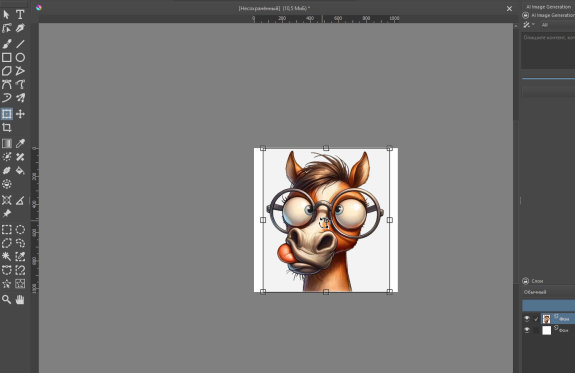Select the Polygonal Selection tool
Screen dimensions: 575x373
(7, 243)
